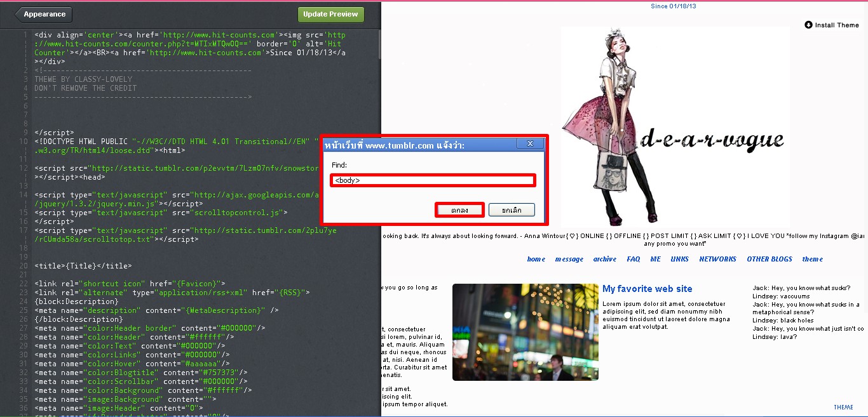Open the archive navigation link
The image size is (868, 417).
tap(604, 259)
